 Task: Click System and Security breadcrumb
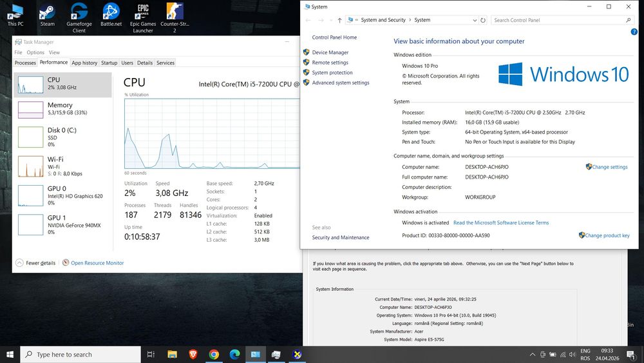(383, 20)
